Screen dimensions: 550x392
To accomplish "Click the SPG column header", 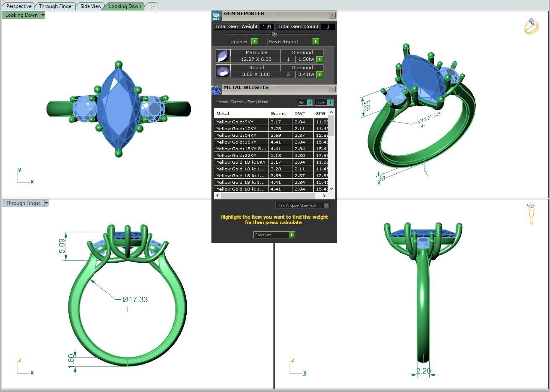I will tap(321, 113).
